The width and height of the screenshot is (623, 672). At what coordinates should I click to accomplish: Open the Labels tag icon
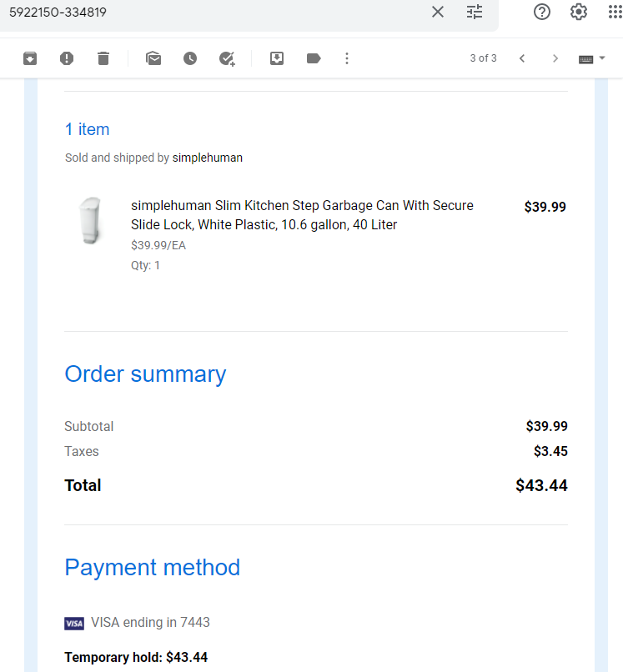pos(314,58)
